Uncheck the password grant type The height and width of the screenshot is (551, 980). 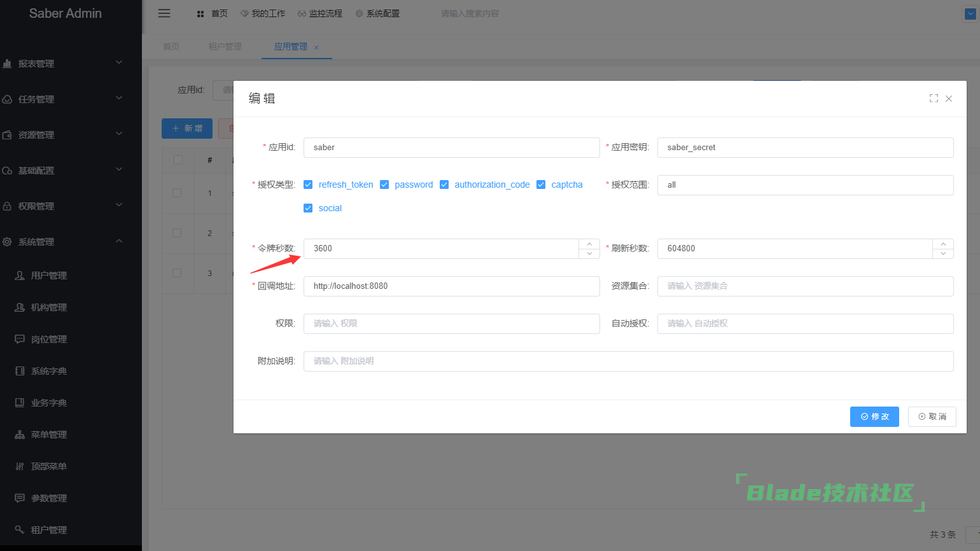point(384,185)
